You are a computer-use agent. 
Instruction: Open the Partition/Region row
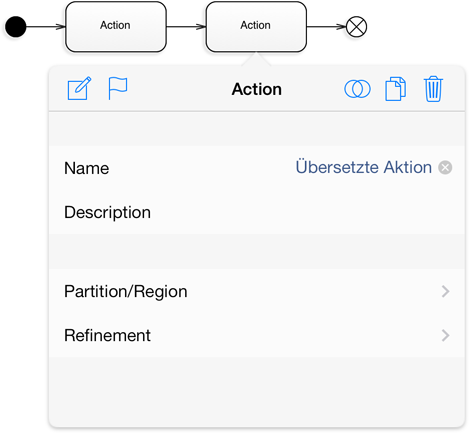(x=257, y=291)
